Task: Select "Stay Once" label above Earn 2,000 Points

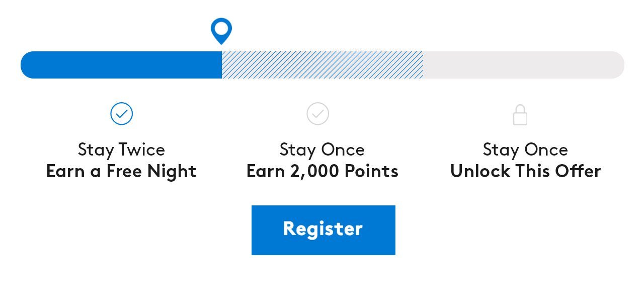Action: pyautogui.click(x=322, y=149)
